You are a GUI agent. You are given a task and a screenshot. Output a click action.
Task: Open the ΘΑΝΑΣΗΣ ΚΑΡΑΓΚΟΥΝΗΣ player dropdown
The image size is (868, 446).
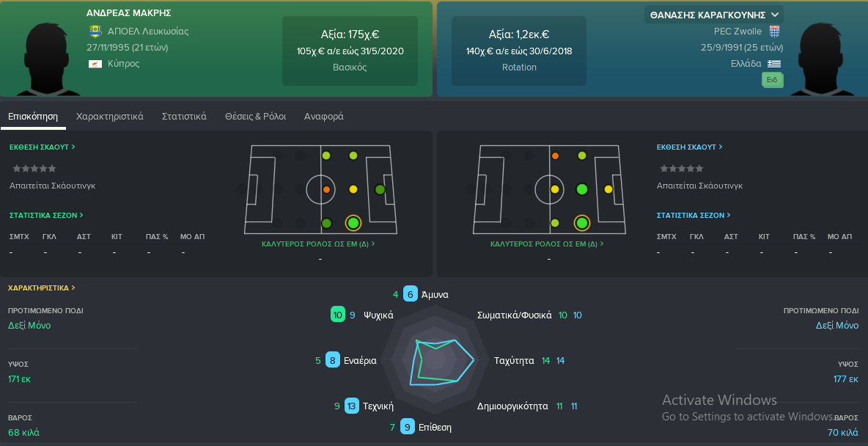pyautogui.click(x=713, y=15)
